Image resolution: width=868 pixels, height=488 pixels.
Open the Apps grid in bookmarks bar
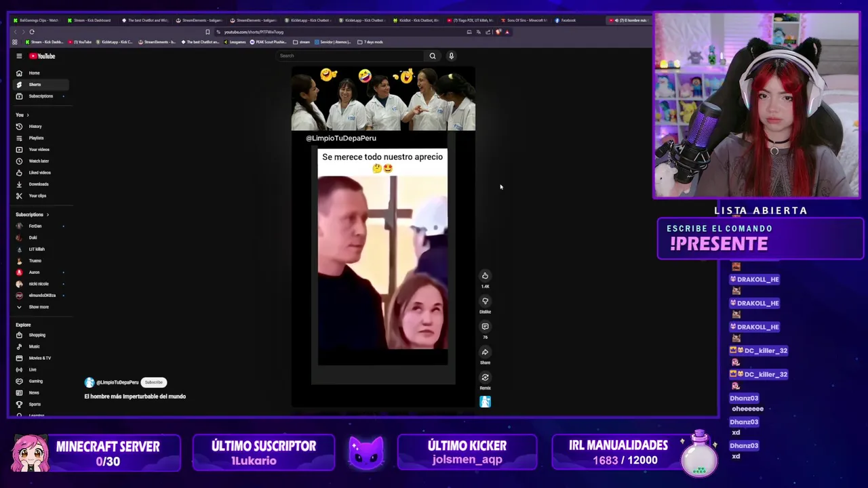click(15, 42)
